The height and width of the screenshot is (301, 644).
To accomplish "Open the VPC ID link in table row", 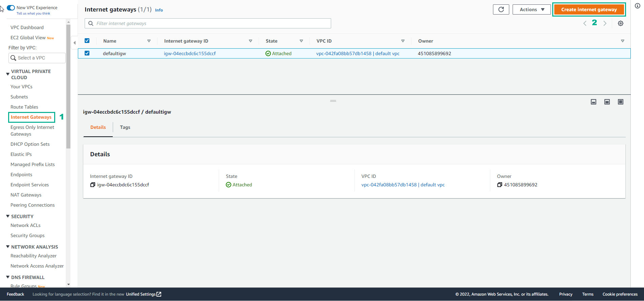I will (x=358, y=53).
